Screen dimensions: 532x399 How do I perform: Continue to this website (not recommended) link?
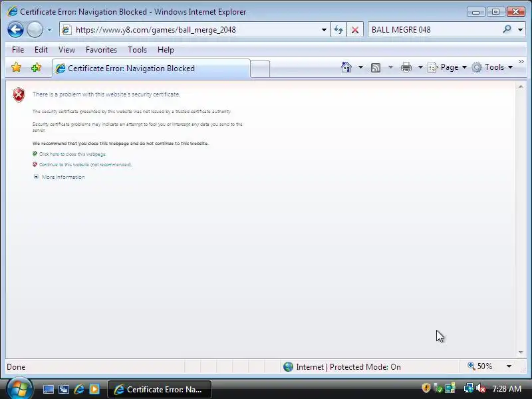click(85, 164)
